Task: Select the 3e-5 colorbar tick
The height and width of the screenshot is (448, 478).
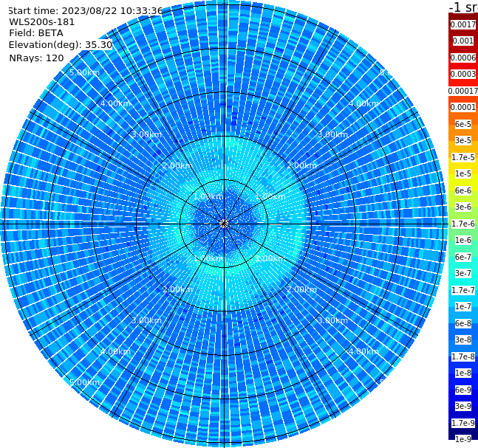Action: (x=463, y=140)
